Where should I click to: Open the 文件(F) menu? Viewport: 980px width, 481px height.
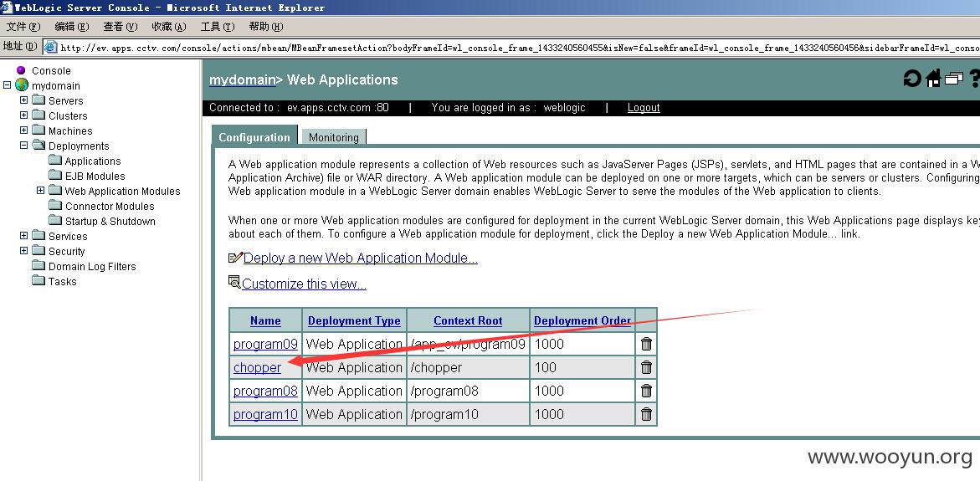23,26
